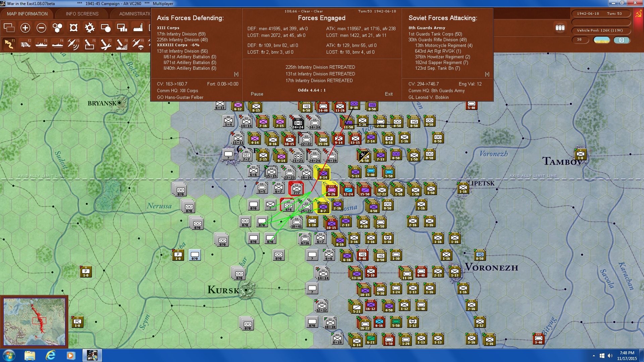
Task: Open File Explorer from the taskbar
Action: (x=30, y=355)
